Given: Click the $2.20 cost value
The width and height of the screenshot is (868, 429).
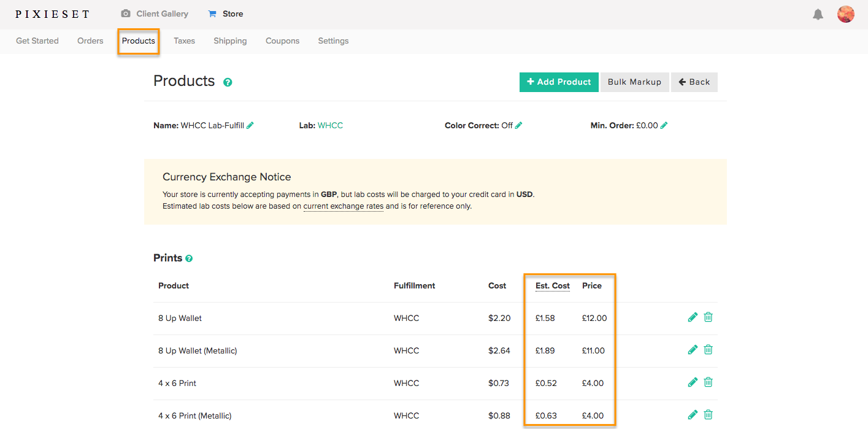Looking at the screenshot, I should point(499,319).
